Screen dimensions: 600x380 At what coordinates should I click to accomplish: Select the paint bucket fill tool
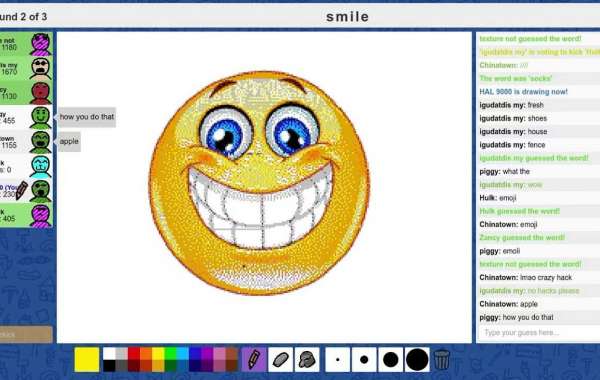pos(307,359)
